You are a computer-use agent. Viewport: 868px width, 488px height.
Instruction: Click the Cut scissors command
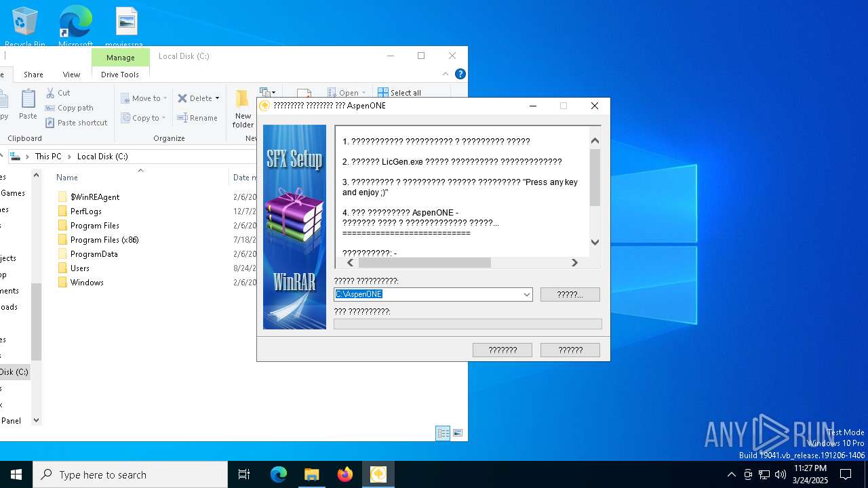coord(58,93)
